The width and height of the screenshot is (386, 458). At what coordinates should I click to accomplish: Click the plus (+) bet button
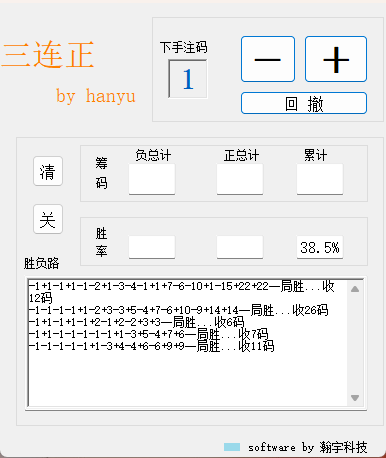coord(336,59)
